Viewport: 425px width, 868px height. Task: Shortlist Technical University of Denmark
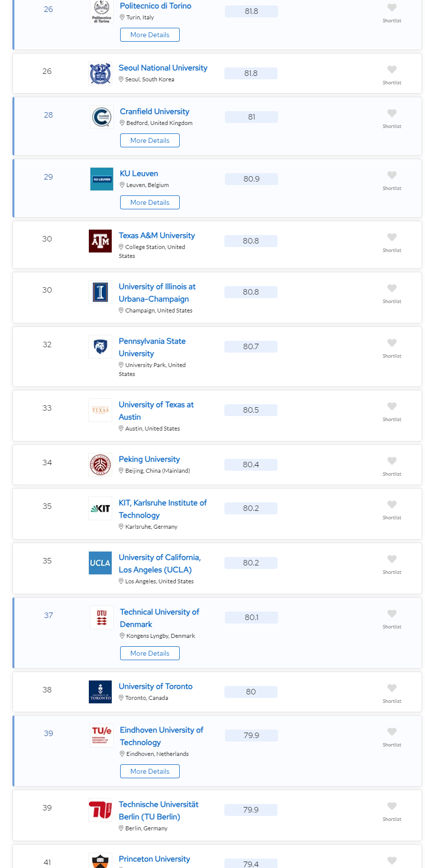(392, 614)
